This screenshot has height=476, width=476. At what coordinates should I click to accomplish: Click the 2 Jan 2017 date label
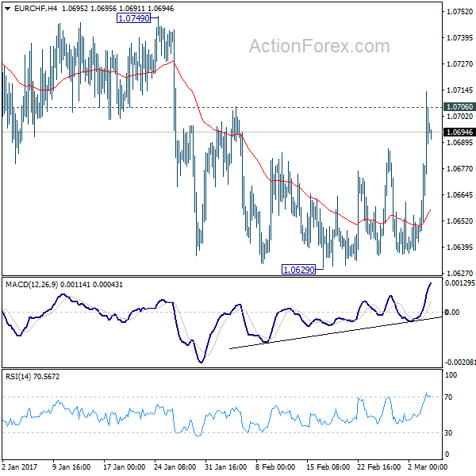[20, 467]
